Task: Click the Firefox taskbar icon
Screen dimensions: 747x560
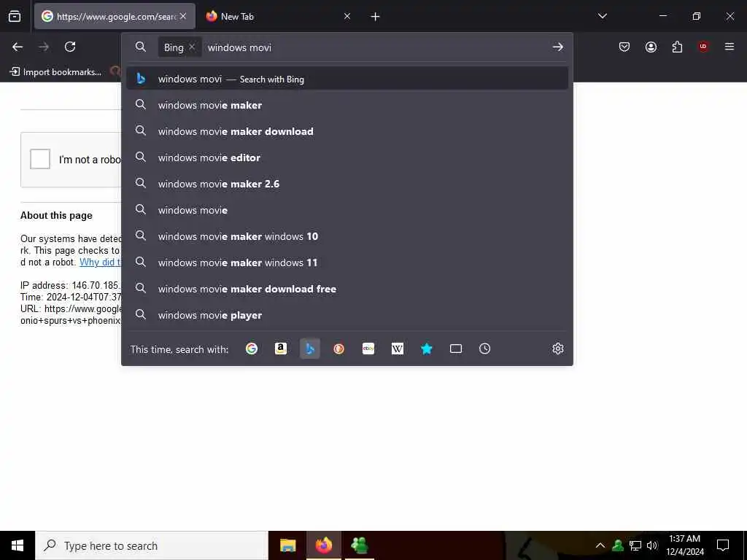Action: (x=323, y=545)
